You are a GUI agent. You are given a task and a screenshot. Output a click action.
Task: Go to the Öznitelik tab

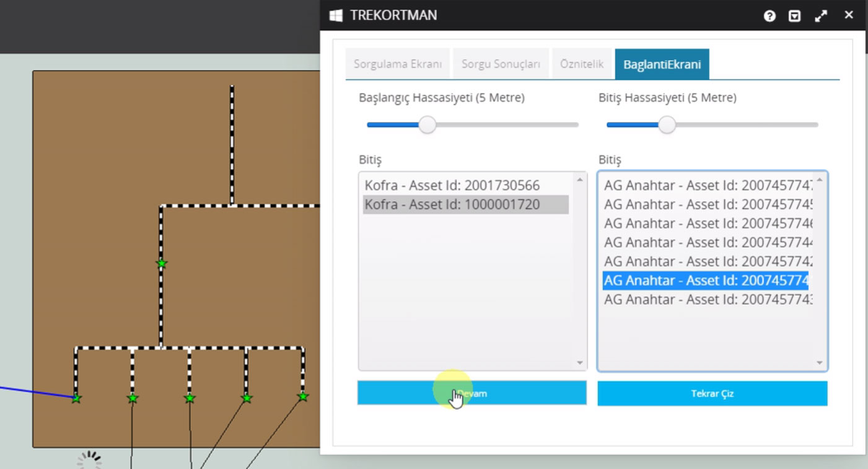tap(582, 64)
